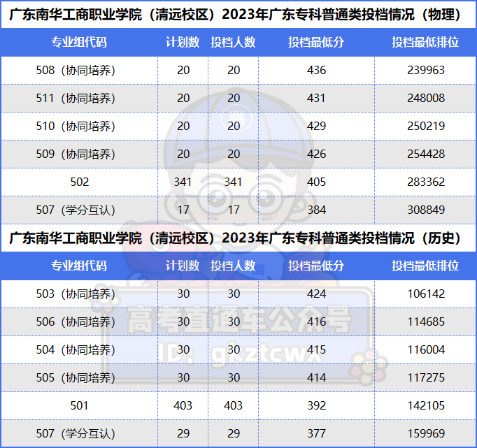The width and height of the screenshot is (477, 448).
Task: Click 投档人数 403 in row 501
Action: pyautogui.click(x=233, y=406)
